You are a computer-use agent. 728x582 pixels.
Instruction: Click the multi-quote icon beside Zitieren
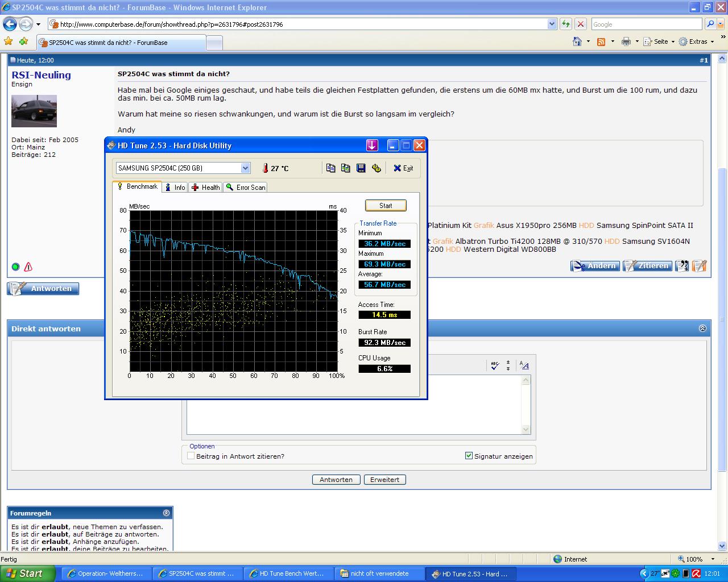(682, 265)
